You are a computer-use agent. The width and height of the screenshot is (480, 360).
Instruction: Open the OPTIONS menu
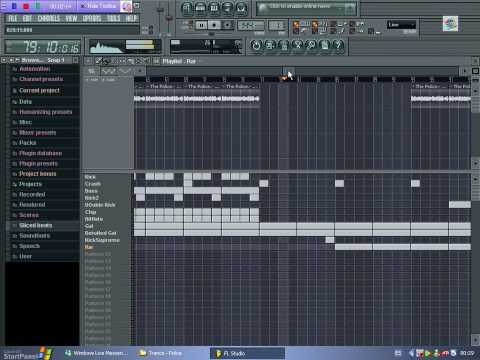click(92, 18)
